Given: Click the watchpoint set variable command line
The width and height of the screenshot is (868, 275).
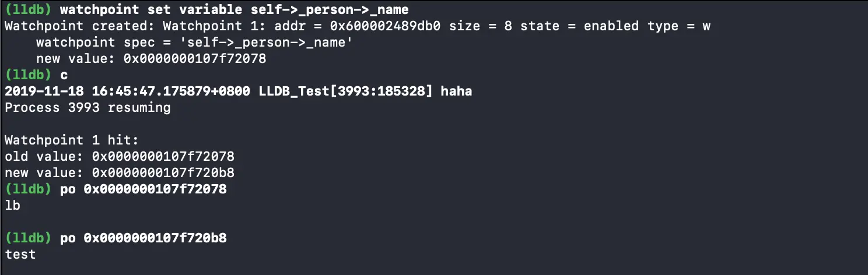Looking at the screenshot, I should pos(206,10).
